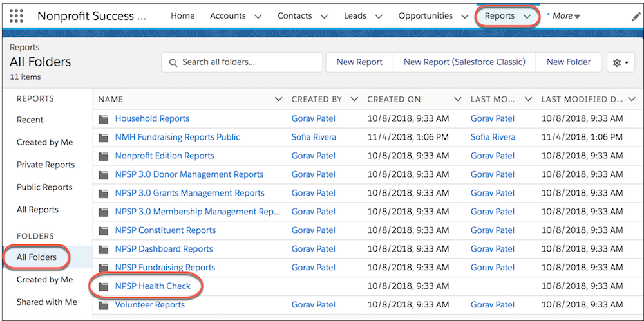Open Sofia Rivera in Created By column
The height and width of the screenshot is (321, 644).
[x=314, y=137]
